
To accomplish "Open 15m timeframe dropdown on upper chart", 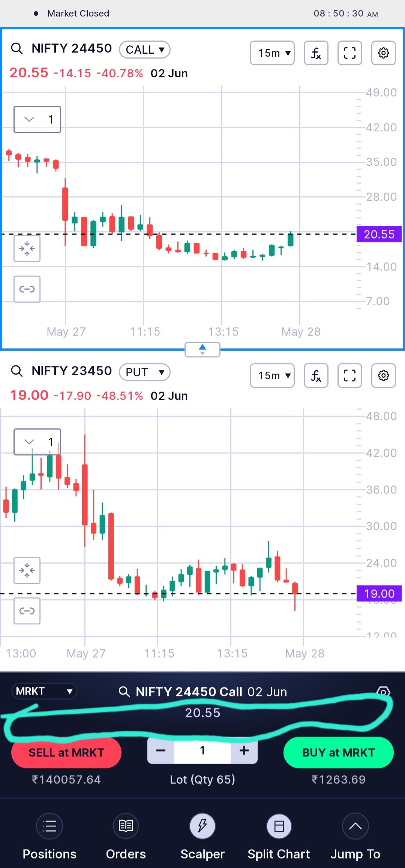I will click(x=272, y=53).
